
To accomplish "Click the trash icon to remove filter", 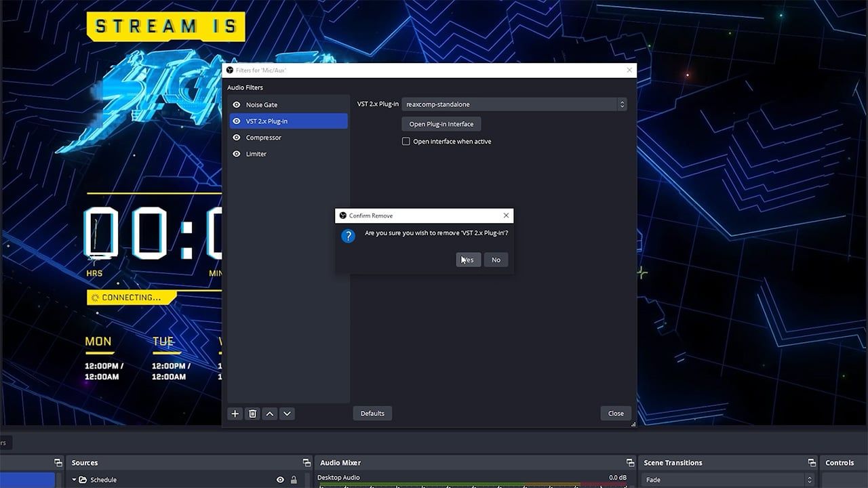I will 252,413.
